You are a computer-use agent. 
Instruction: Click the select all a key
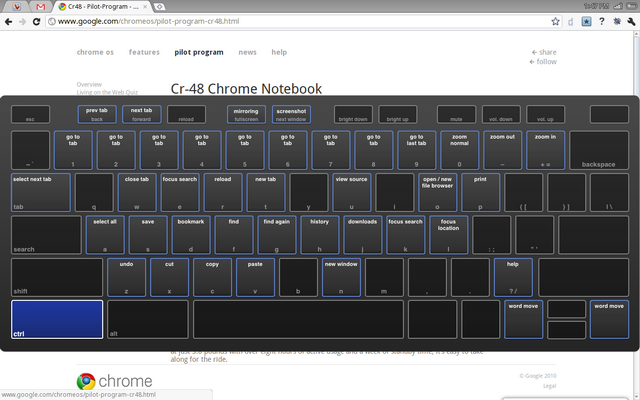pos(105,235)
